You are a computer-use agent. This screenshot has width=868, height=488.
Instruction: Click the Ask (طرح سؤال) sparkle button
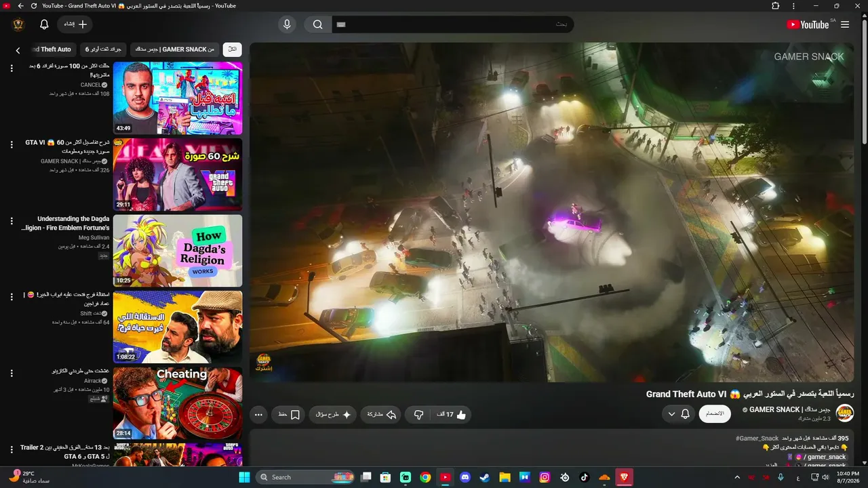tap(332, 415)
